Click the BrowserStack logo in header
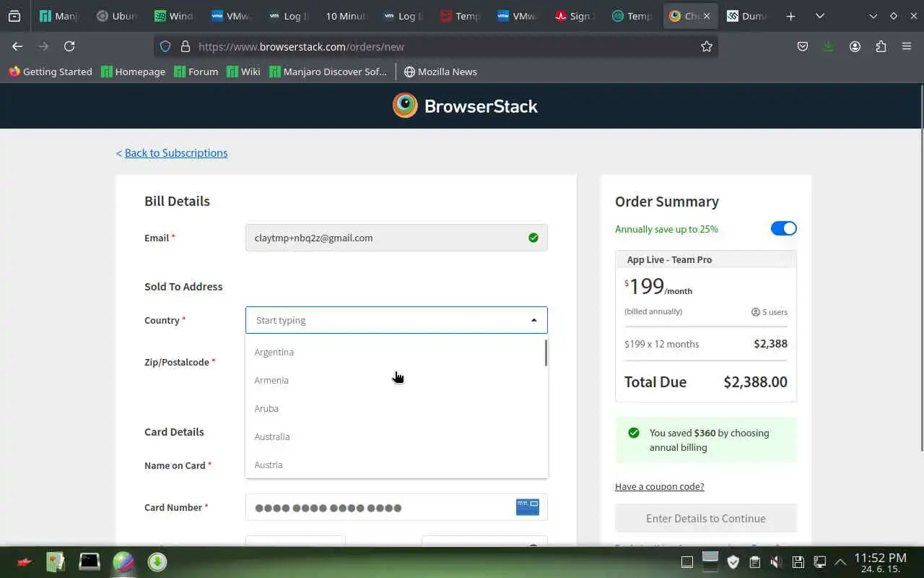Viewport: 924px width, 578px height. [465, 105]
